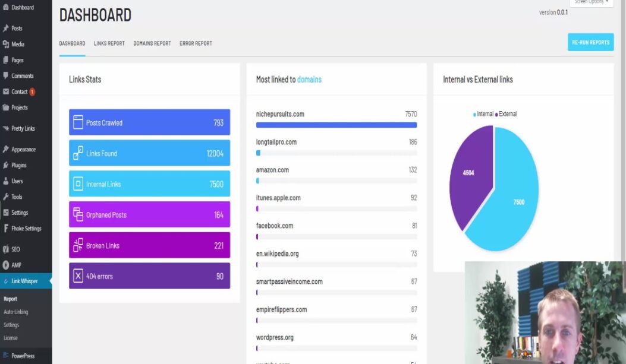Click the Users icon in sidebar
The image size is (626, 364).
(x=6, y=181)
